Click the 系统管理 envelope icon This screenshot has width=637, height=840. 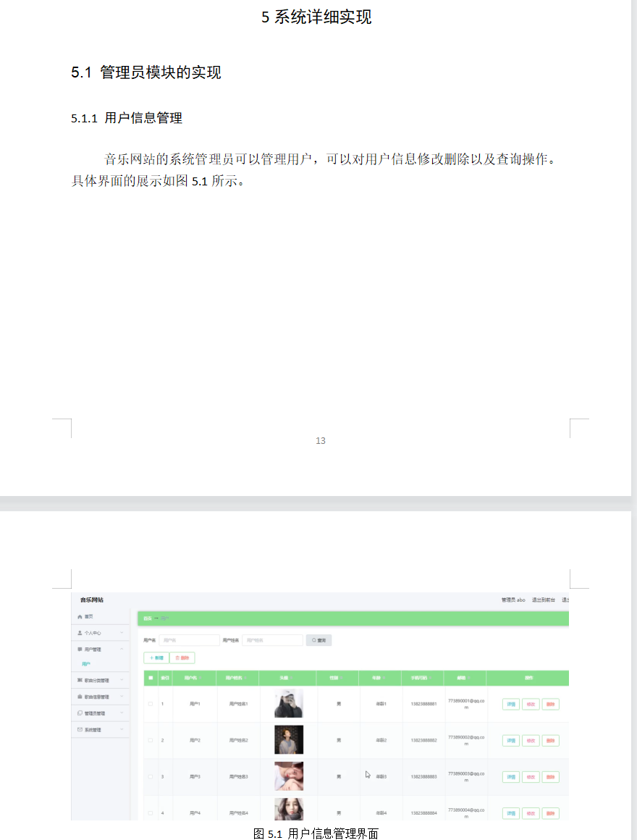pos(78,730)
